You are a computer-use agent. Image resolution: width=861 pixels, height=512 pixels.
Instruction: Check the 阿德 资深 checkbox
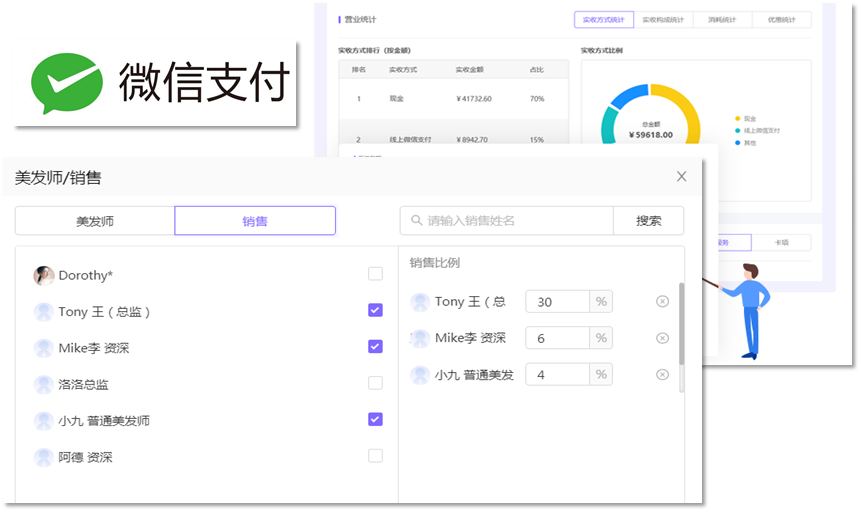click(375, 455)
